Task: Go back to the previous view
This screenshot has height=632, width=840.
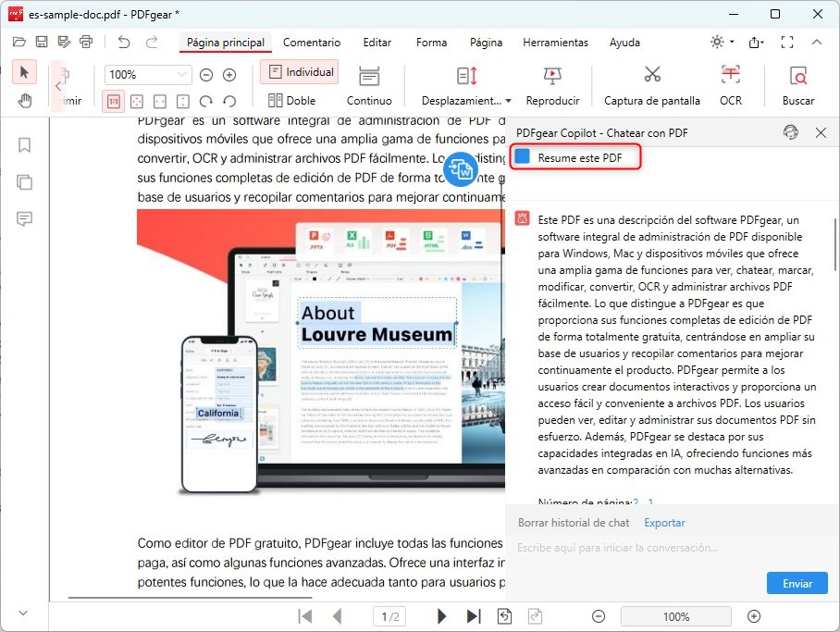Action: coord(504,616)
